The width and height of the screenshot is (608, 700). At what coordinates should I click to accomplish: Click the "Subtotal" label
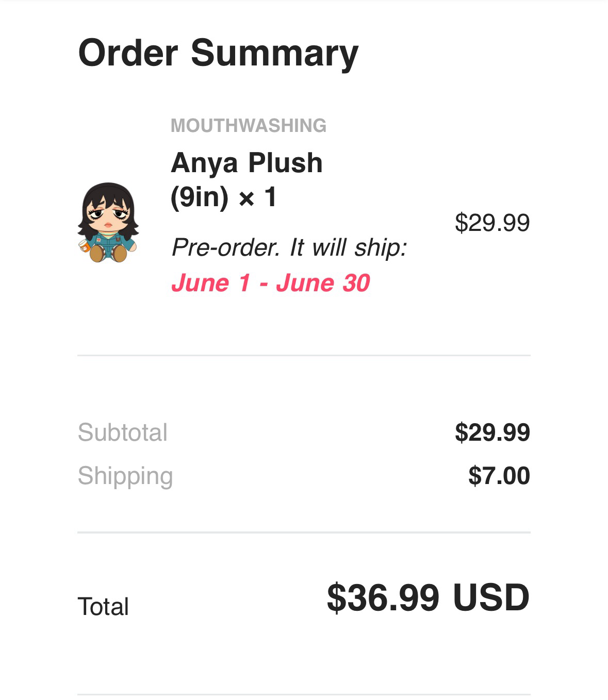click(x=123, y=432)
